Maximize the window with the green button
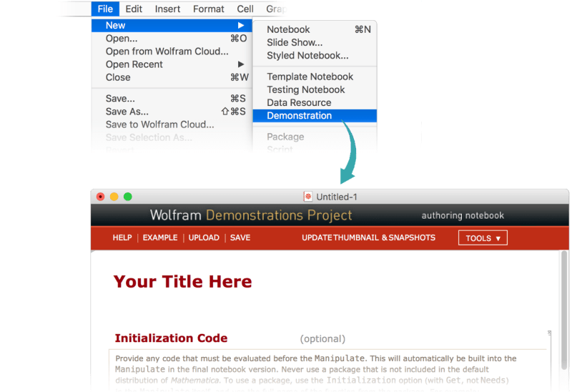572x392 pixels. 128,197
